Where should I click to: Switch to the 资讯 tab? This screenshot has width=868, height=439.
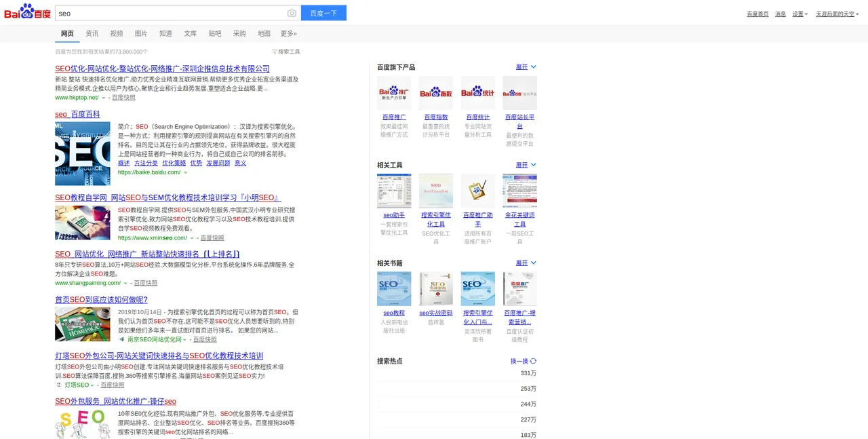pyautogui.click(x=92, y=33)
